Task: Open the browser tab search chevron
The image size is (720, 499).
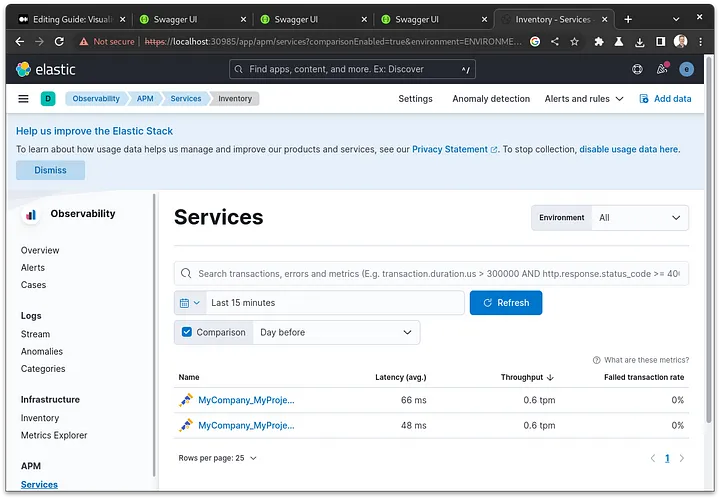Action: pyautogui.click(x=675, y=19)
